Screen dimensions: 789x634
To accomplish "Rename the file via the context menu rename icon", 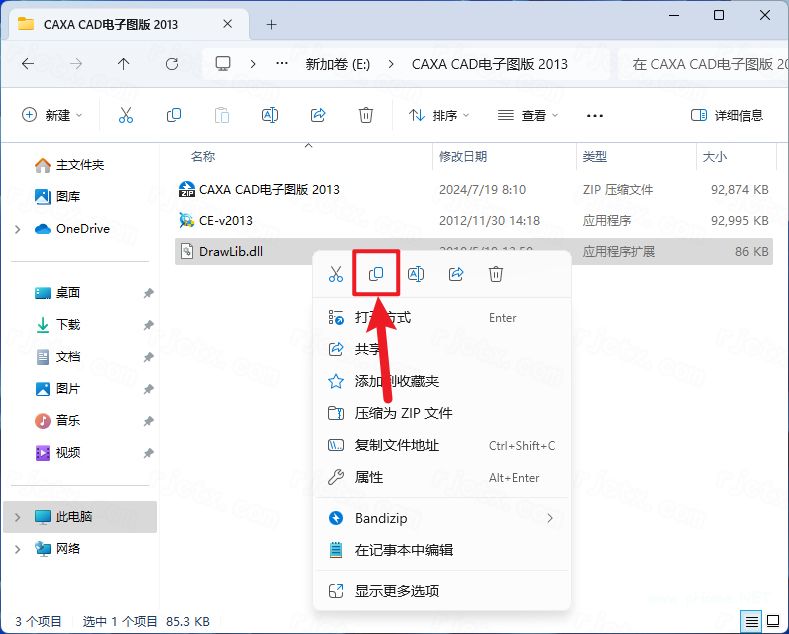I will tap(416, 274).
